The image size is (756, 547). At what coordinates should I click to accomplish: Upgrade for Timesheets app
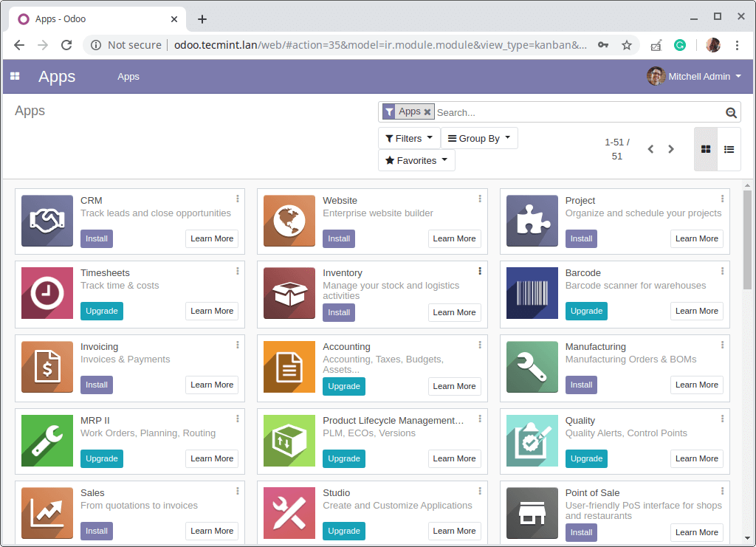(102, 311)
